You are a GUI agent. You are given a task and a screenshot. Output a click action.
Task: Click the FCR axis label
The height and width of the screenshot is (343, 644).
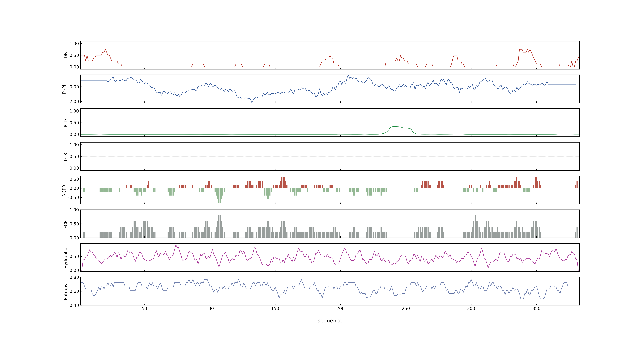pos(66,224)
